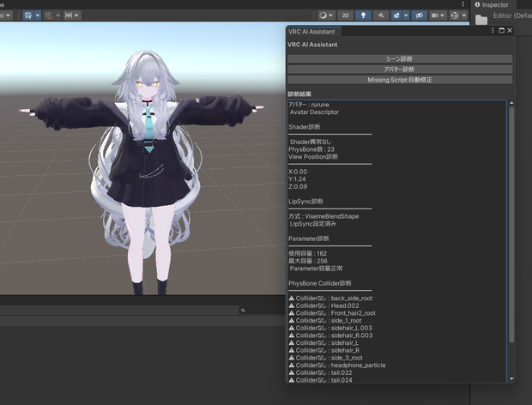This screenshot has height=405, width=532.
Task: Click 'アバター : rurune' text line
Action: click(309, 105)
